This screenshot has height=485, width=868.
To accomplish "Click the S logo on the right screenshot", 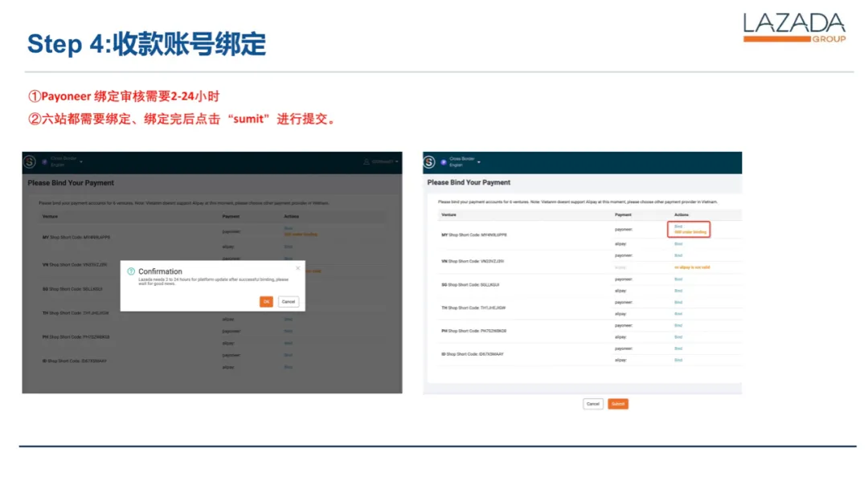I will point(428,162).
